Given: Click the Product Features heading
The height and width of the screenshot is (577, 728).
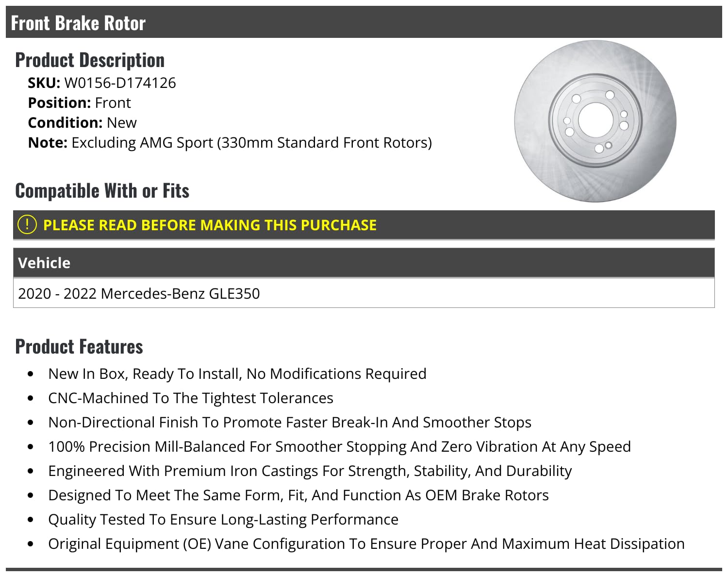Looking at the screenshot, I should [x=79, y=347].
